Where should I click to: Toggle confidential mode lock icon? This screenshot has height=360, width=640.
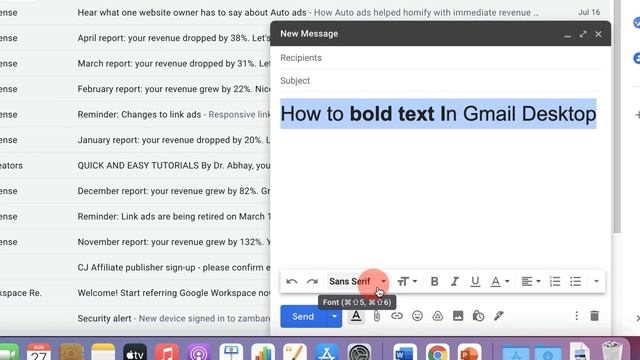click(478, 316)
